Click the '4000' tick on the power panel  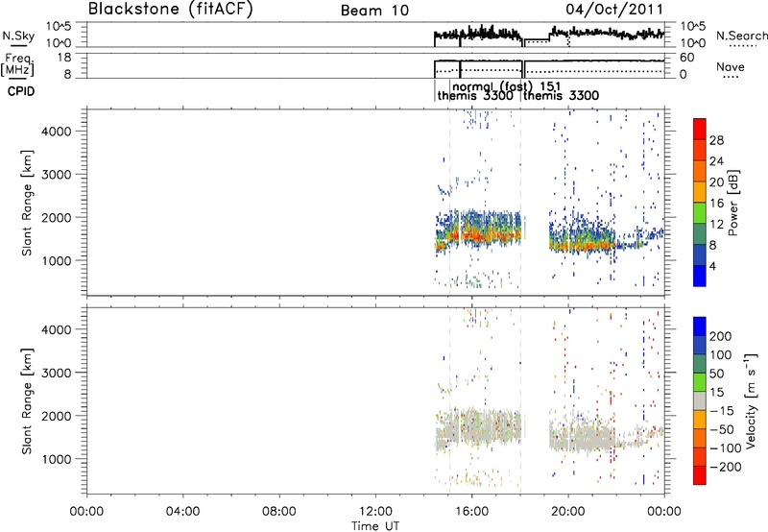[x=57, y=132]
